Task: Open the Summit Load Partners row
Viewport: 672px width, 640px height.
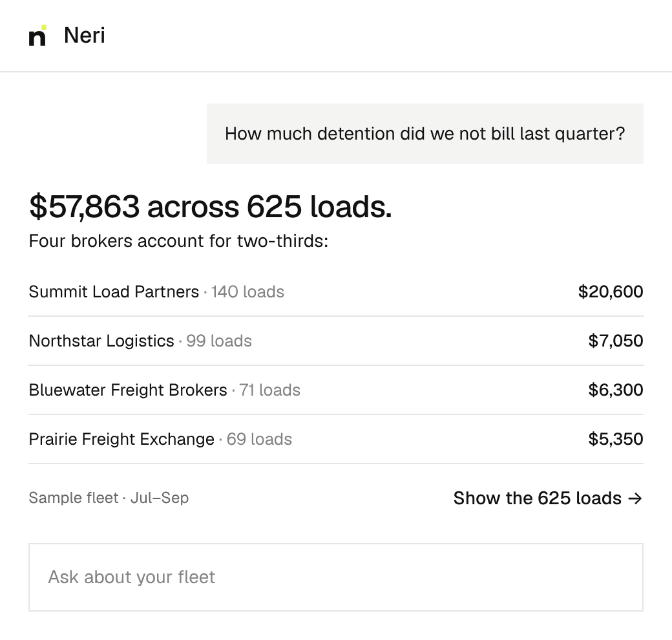Action: click(336, 292)
